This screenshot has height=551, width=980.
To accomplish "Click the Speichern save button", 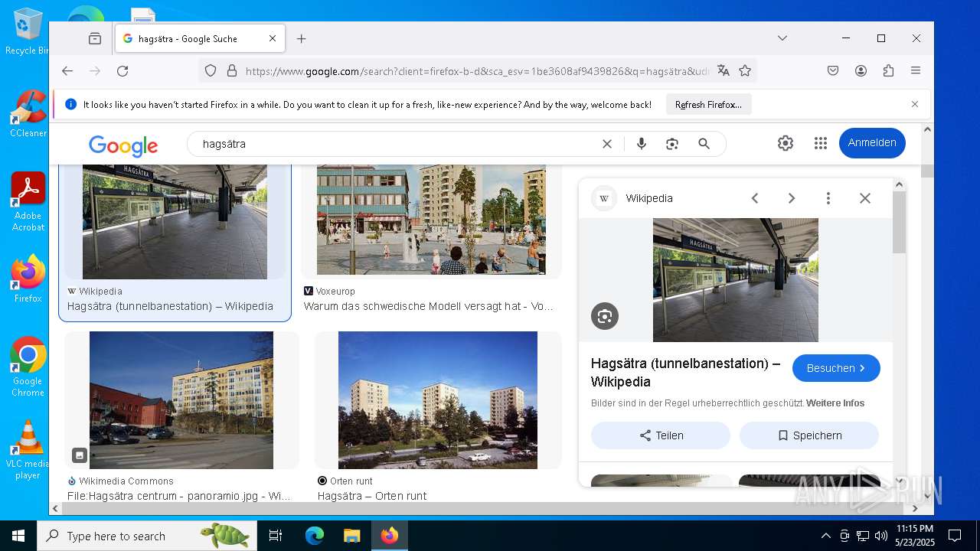I will [809, 435].
